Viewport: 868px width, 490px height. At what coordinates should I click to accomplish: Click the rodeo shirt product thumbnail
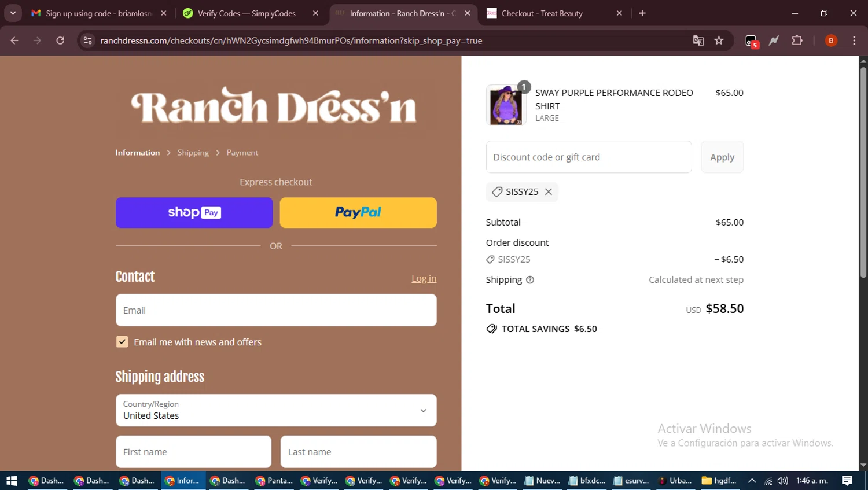506,105
